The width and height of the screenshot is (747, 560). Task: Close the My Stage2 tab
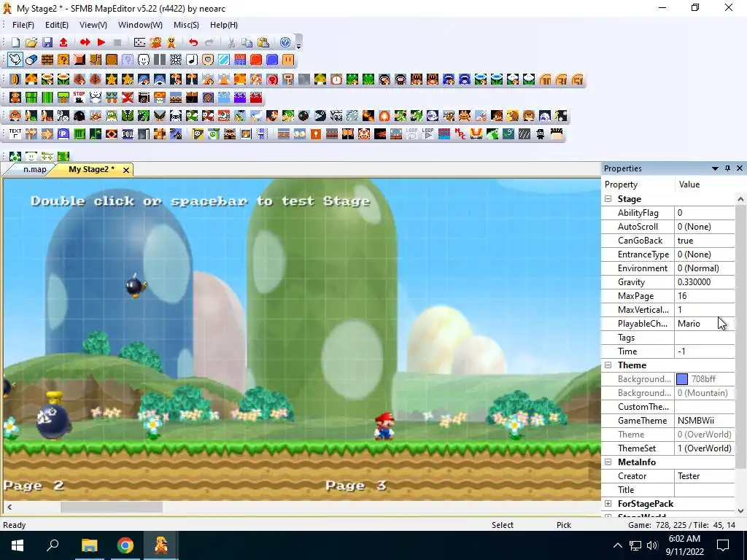tap(125, 170)
